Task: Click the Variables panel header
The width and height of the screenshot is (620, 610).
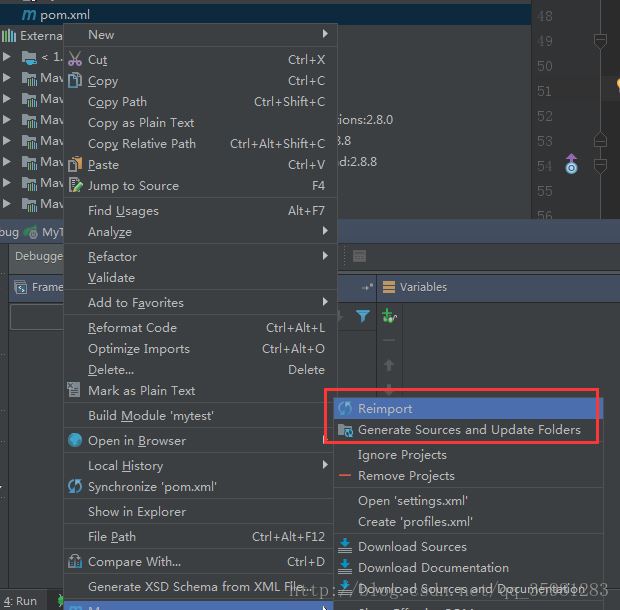Action: (x=422, y=287)
